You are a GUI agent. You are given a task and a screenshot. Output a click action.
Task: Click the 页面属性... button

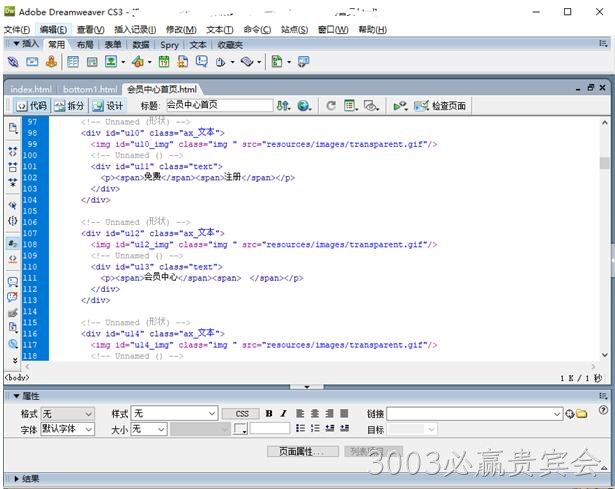[303, 451]
